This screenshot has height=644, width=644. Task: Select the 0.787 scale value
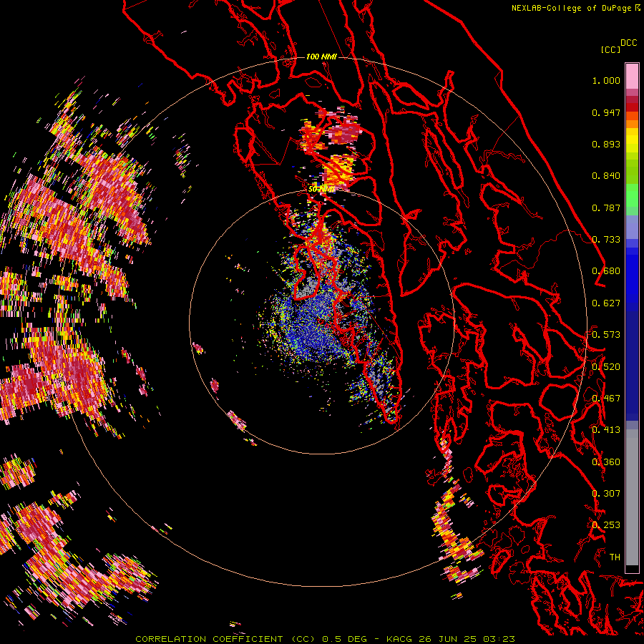point(606,208)
